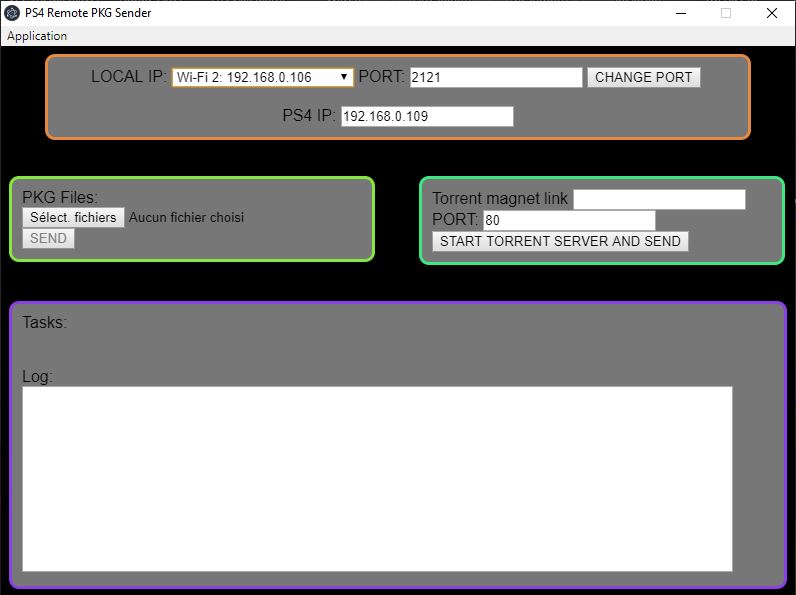Click the 'LOCAL IP:' label
Image resolution: width=796 pixels, height=595 pixels.
click(129, 77)
